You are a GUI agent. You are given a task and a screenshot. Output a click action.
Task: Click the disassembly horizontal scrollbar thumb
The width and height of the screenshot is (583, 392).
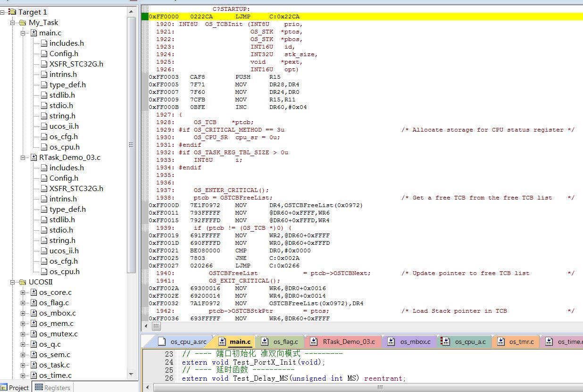(x=156, y=326)
